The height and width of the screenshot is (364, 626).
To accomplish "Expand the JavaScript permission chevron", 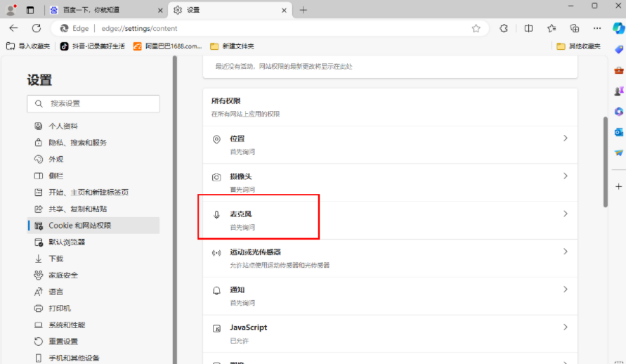I will [x=566, y=327].
